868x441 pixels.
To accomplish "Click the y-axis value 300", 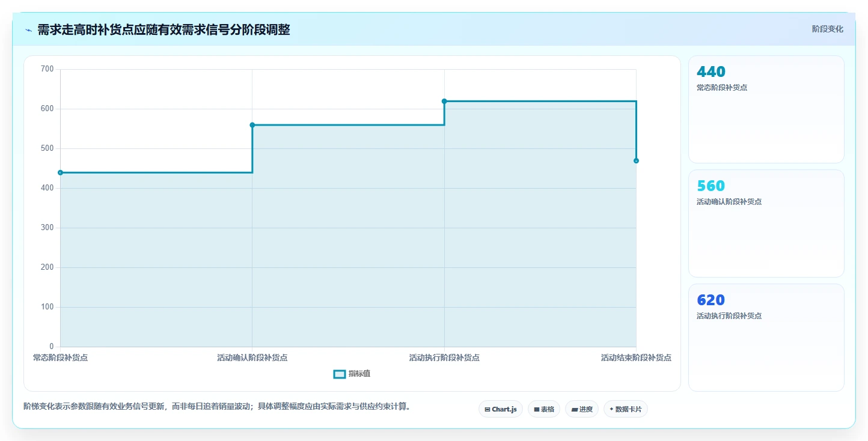I will [x=47, y=228].
